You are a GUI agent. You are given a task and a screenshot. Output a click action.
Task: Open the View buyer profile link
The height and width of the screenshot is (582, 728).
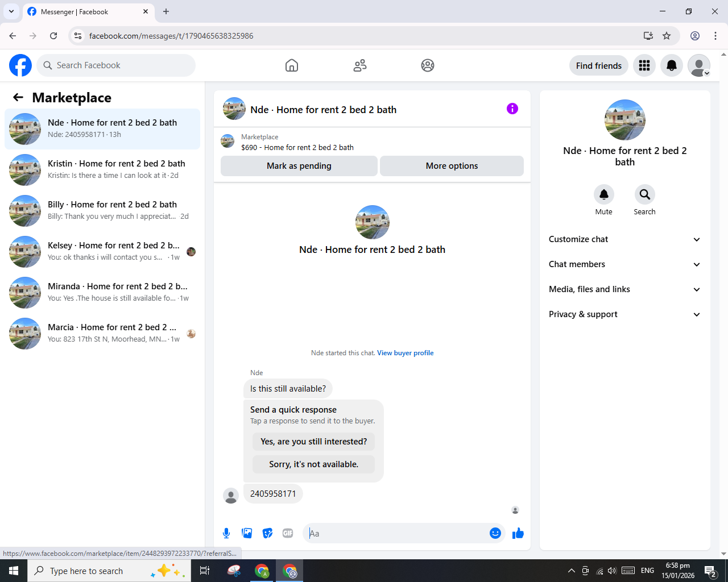(x=405, y=353)
